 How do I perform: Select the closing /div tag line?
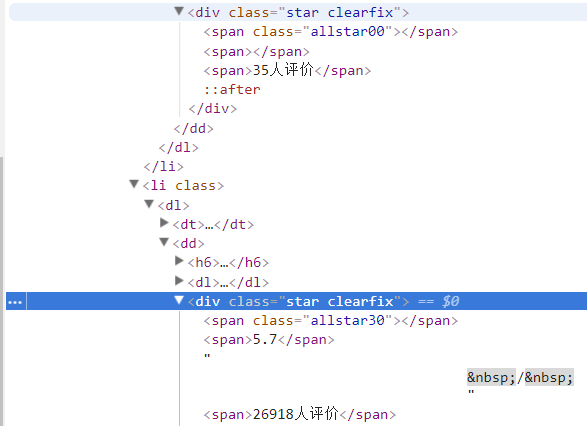point(213,109)
